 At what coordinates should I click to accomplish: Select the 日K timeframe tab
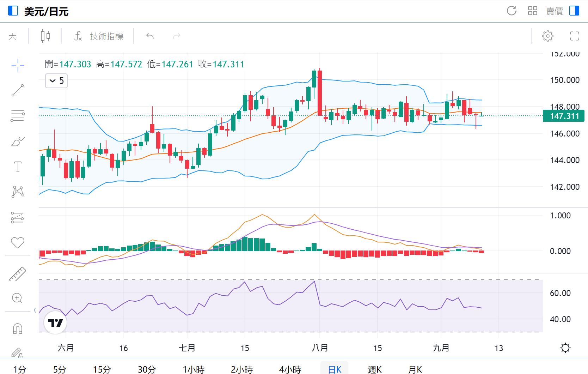pyautogui.click(x=334, y=368)
